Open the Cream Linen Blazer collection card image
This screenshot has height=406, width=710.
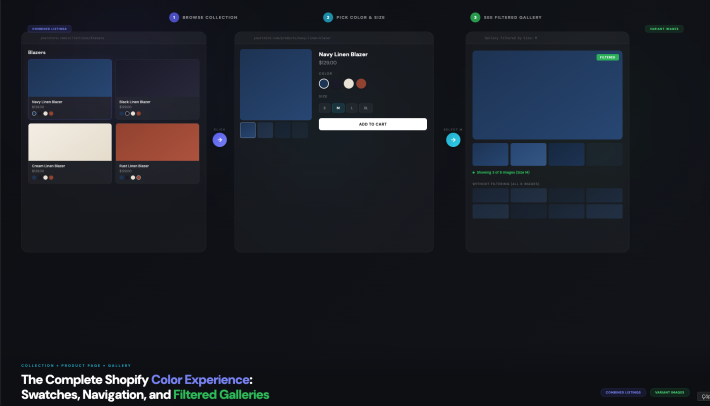(x=70, y=142)
